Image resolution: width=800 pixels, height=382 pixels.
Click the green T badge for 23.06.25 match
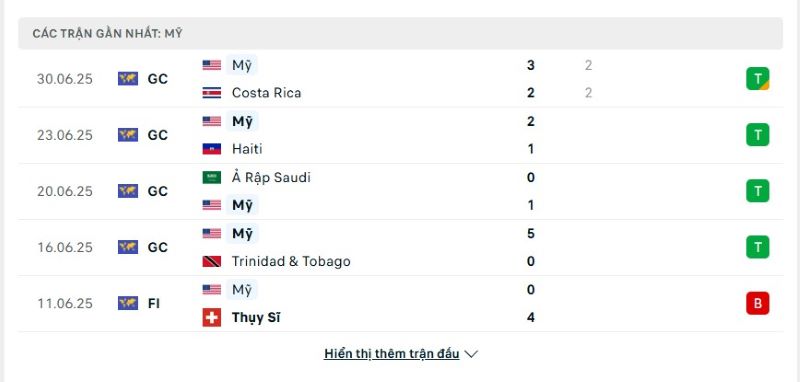(758, 135)
